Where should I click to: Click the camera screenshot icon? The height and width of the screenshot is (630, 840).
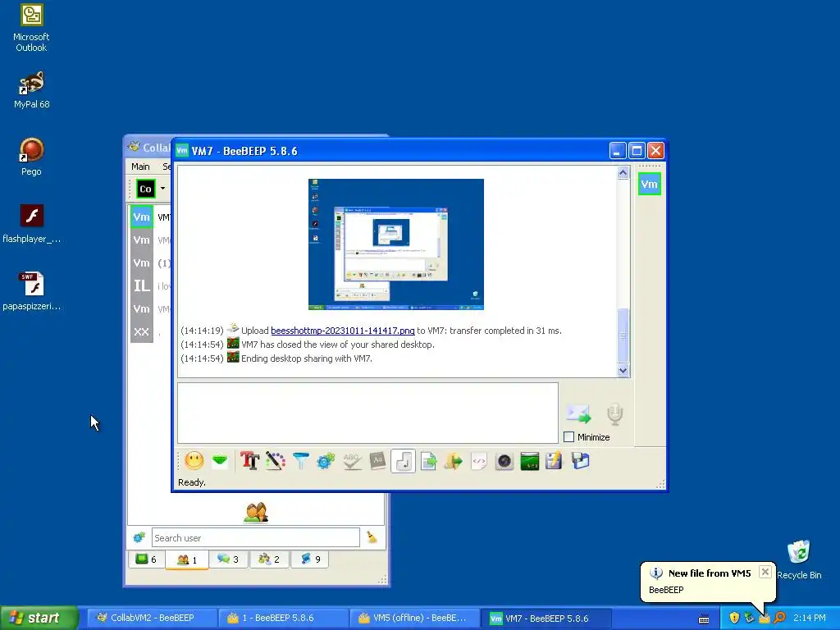(x=504, y=461)
